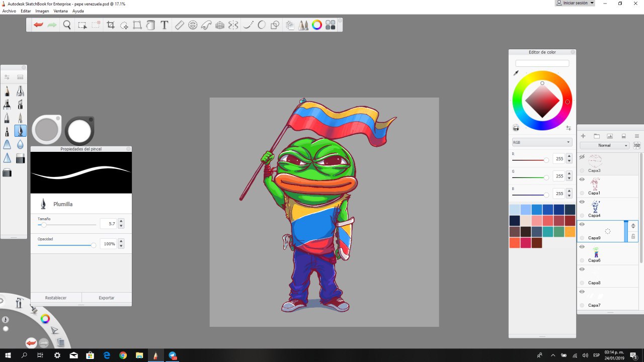Enable the Symmetry tool

(233, 25)
